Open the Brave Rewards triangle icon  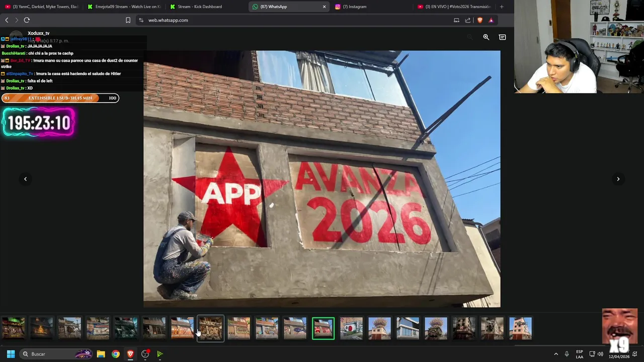point(491,20)
